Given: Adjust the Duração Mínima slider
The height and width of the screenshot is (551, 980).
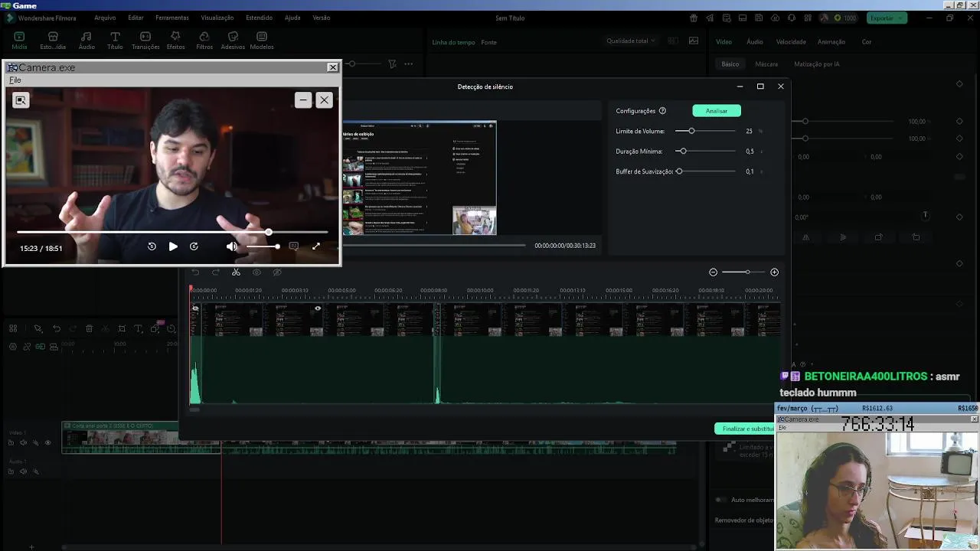Looking at the screenshot, I should tap(705, 152).
